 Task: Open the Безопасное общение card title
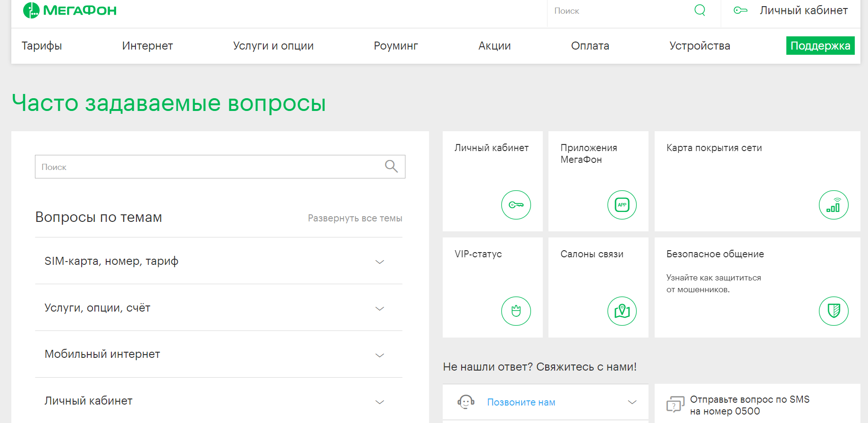715,254
